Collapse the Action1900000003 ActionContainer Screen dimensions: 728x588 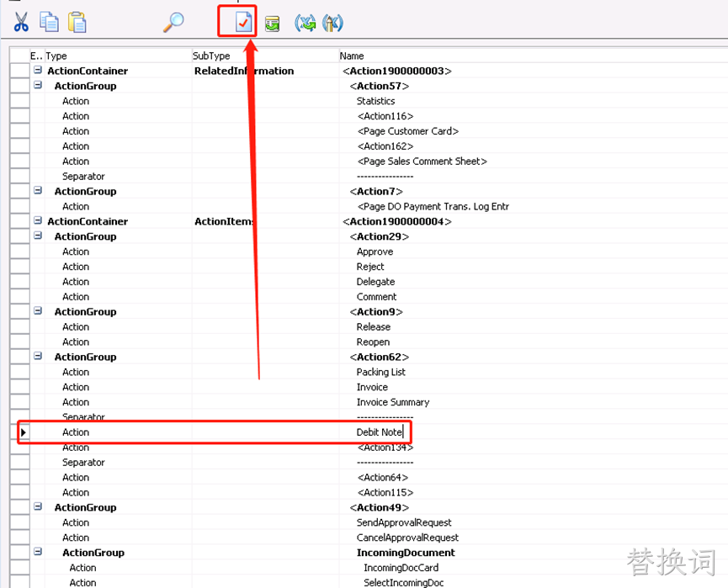click(x=38, y=70)
